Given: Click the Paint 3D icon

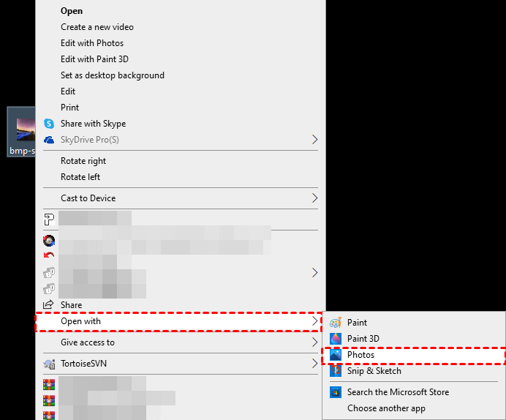Looking at the screenshot, I should click(x=336, y=339).
